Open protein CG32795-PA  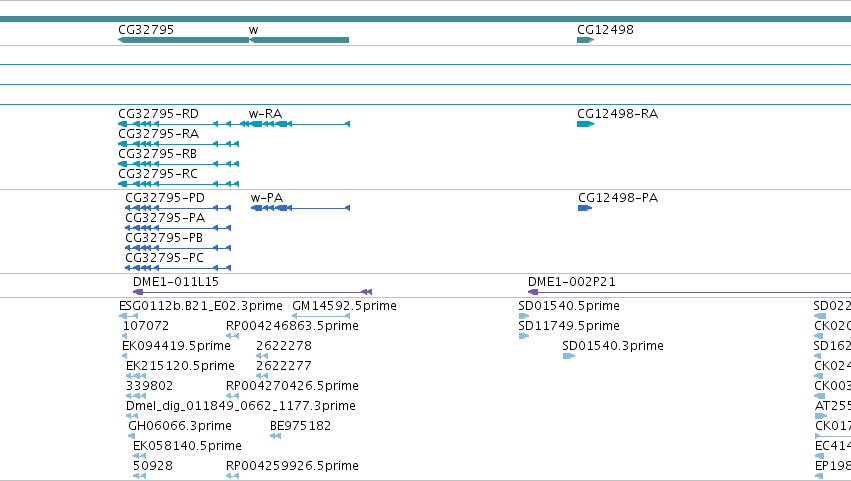point(165,218)
